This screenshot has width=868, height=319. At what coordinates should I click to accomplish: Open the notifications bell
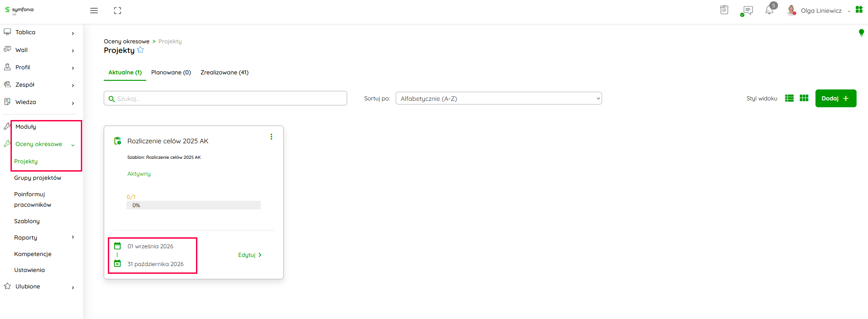[770, 10]
